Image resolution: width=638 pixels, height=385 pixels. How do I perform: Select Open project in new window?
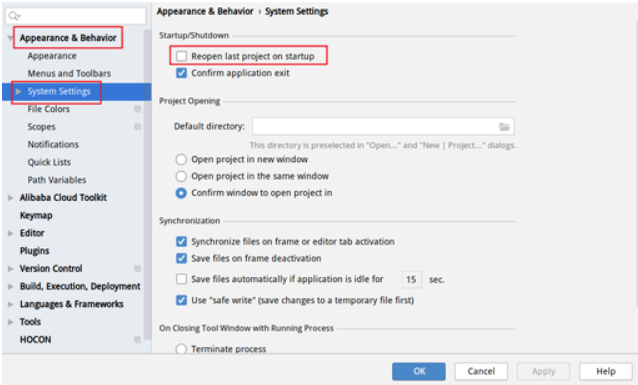click(x=181, y=159)
